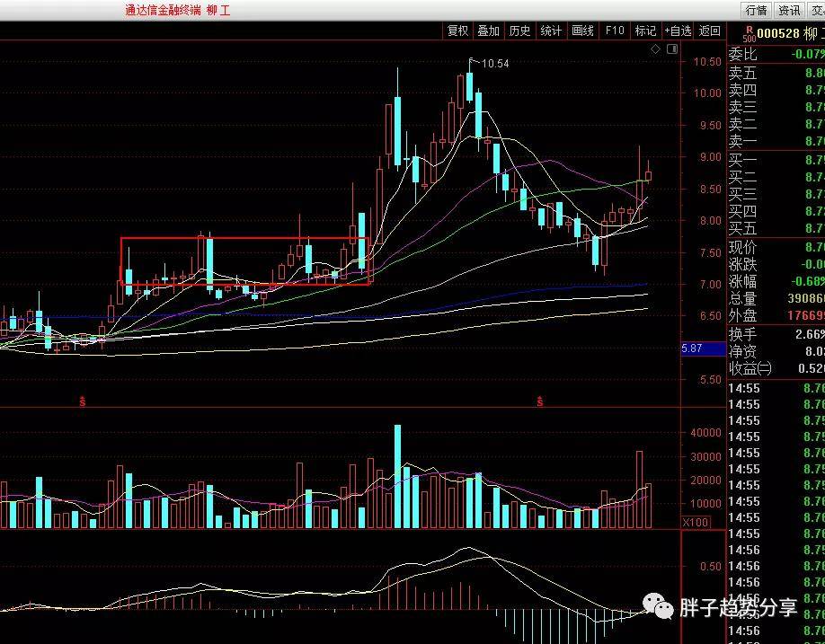Image resolution: width=825 pixels, height=644 pixels.
Task: Click the 10.54 high price flag marker
Action: point(489,63)
